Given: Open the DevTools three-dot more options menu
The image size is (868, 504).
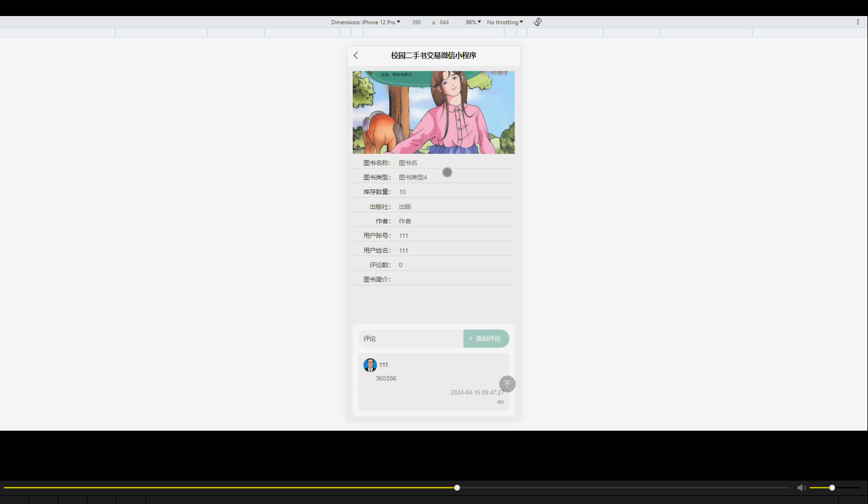Looking at the screenshot, I should pos(858,22).
